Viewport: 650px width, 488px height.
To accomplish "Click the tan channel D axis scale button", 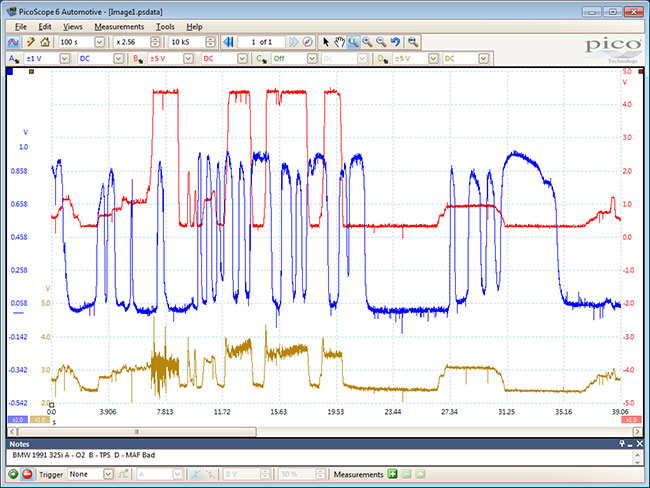I will click(40, 420).
